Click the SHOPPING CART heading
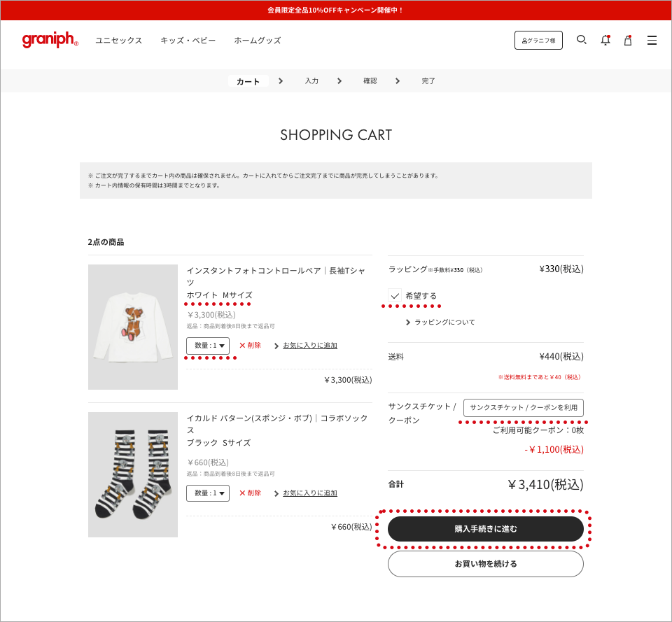 point(336,135)
